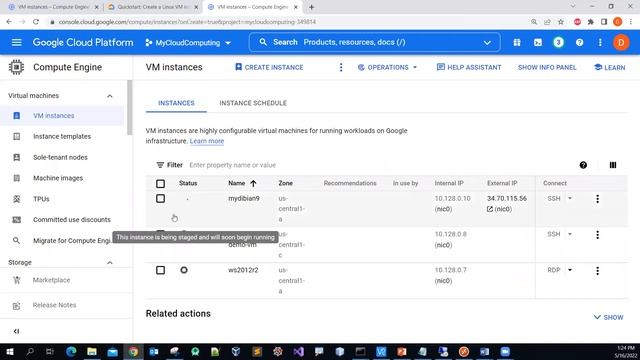Sort by Name column arrow
The height and width of the screenshot is (360, 640).
tap(253, 184)
